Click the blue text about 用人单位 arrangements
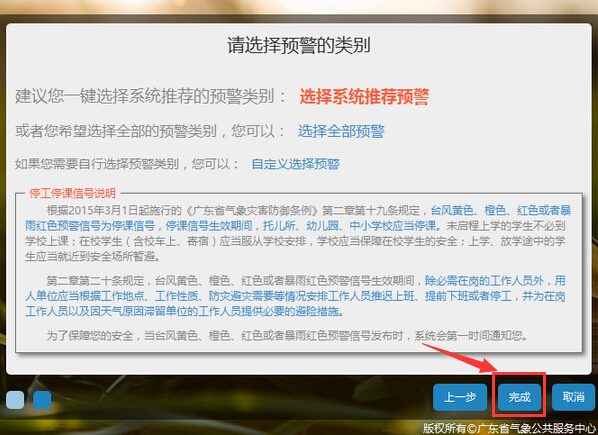The image size is (598, 435). pos(295,297)
